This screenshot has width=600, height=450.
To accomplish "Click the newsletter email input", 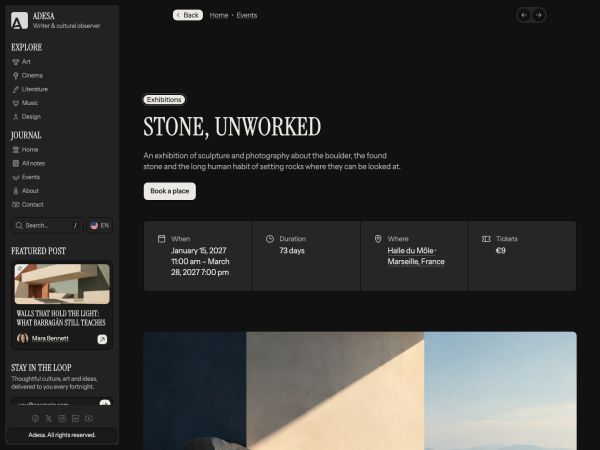I will (55, 403).
